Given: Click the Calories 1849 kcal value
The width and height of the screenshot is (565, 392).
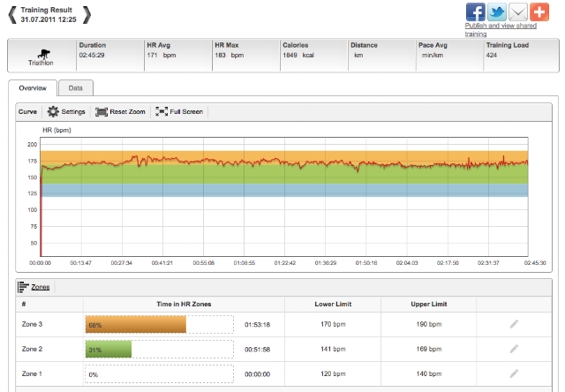Looking at the screenshot, I should [x=298, y=55].
